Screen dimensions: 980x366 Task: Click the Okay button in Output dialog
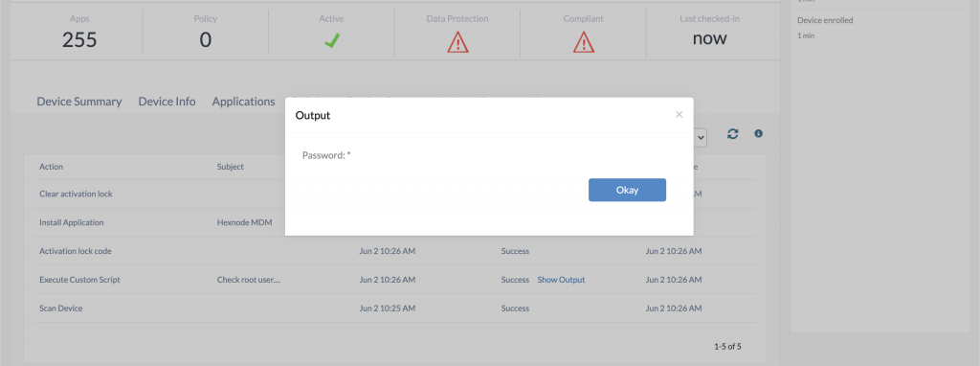627,191
